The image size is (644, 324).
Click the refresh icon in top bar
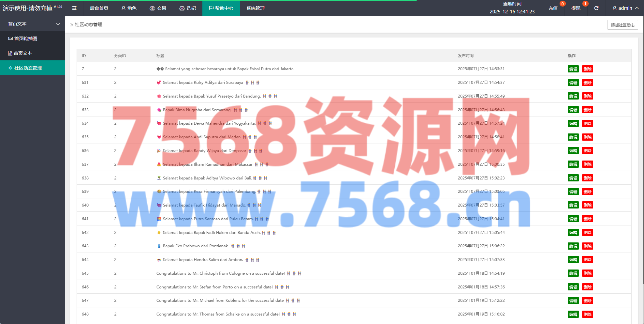(596, 8)
